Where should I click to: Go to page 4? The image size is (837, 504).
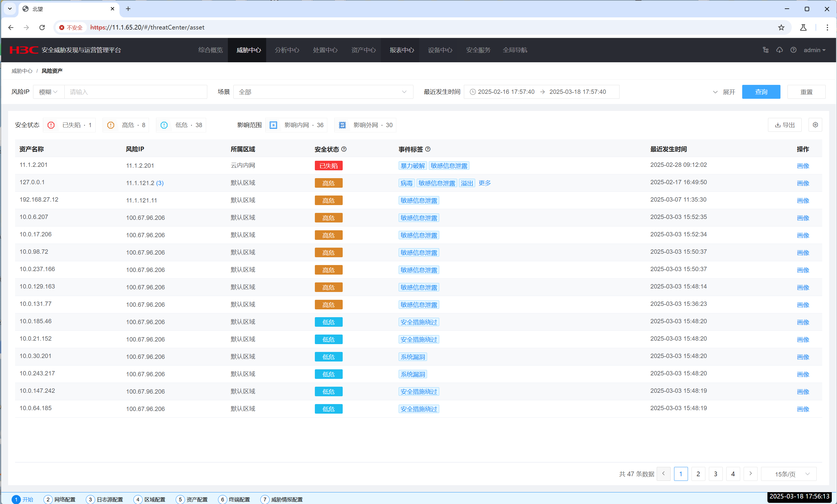(733, 474)
